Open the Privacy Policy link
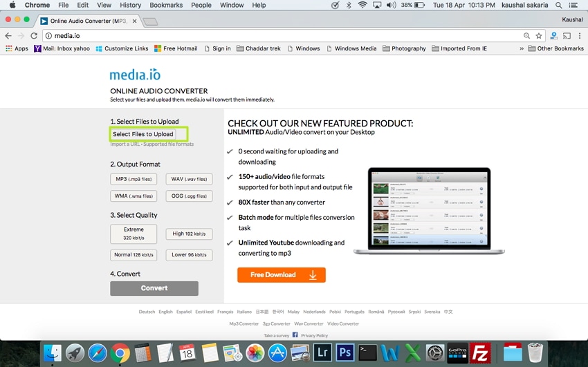 click(x=314, y=335)
